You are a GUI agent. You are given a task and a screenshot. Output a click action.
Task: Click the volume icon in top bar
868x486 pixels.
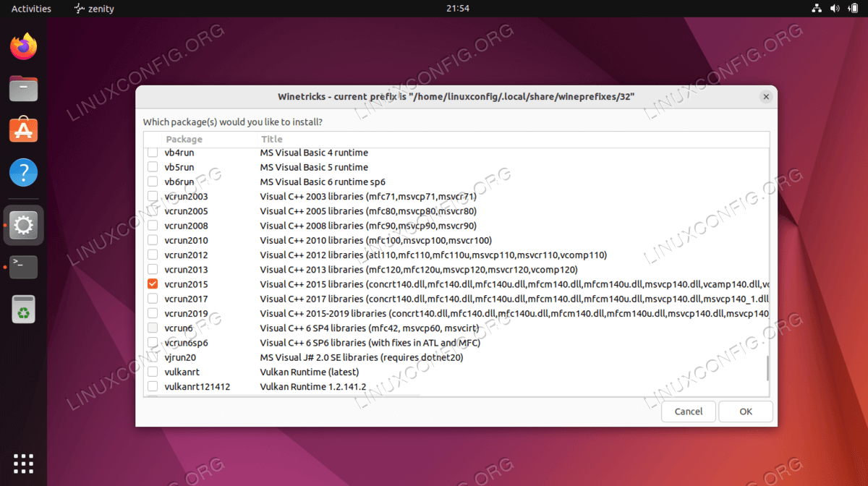coord(834,9)
